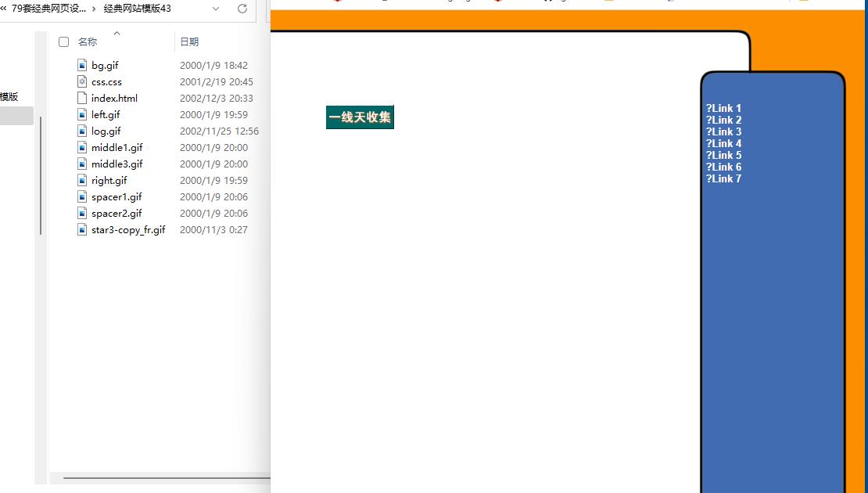Select the file name bg.gif
The width and height of the screenshot is (868, 493).
[x=106, y=66]
